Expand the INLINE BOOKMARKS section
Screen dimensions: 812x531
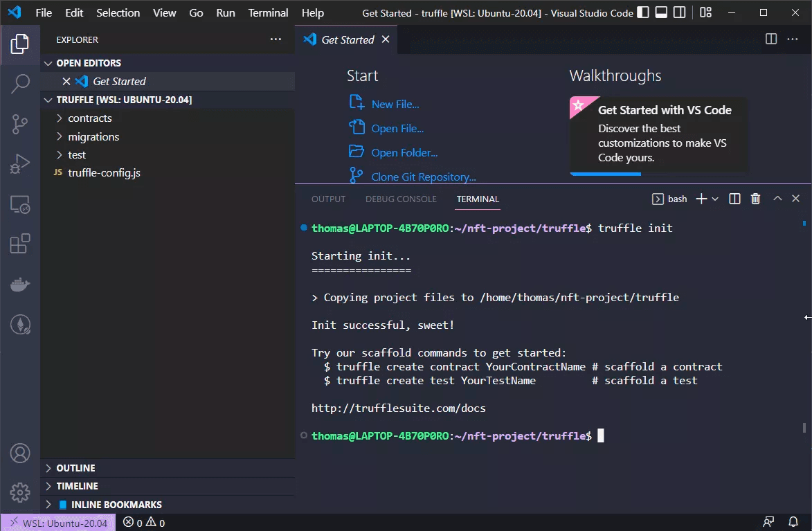click(x=168, y=505)
